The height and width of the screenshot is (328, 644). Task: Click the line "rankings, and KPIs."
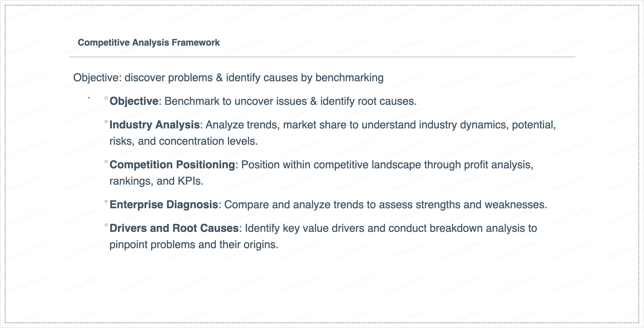click(x=156, y=181)
